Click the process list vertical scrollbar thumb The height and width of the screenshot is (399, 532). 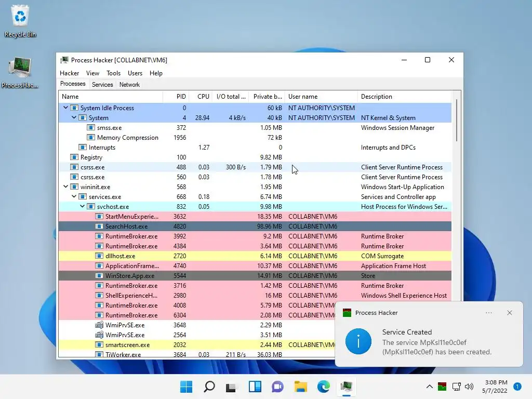[x=457, y=121]
